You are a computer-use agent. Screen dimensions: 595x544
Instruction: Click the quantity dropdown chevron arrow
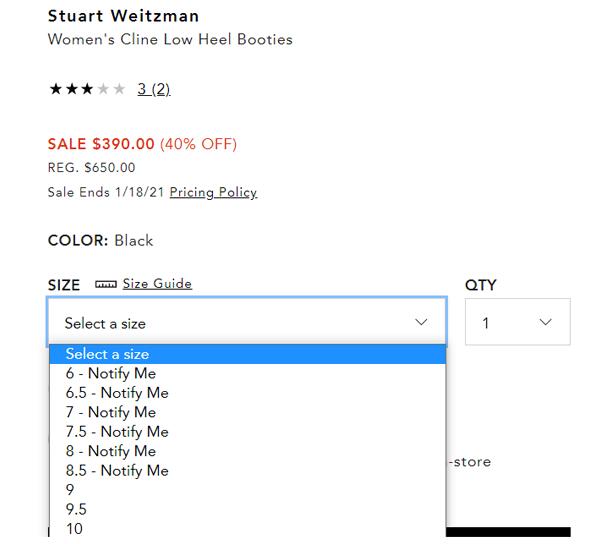[x=545, y=322]
